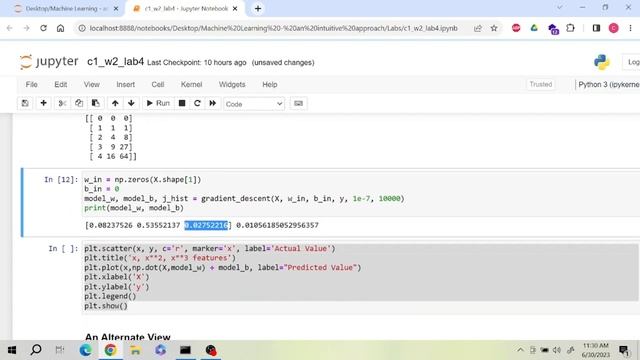Open a new browser tab
The width and height of the screenshot is (640, 360).
[258, 9]
